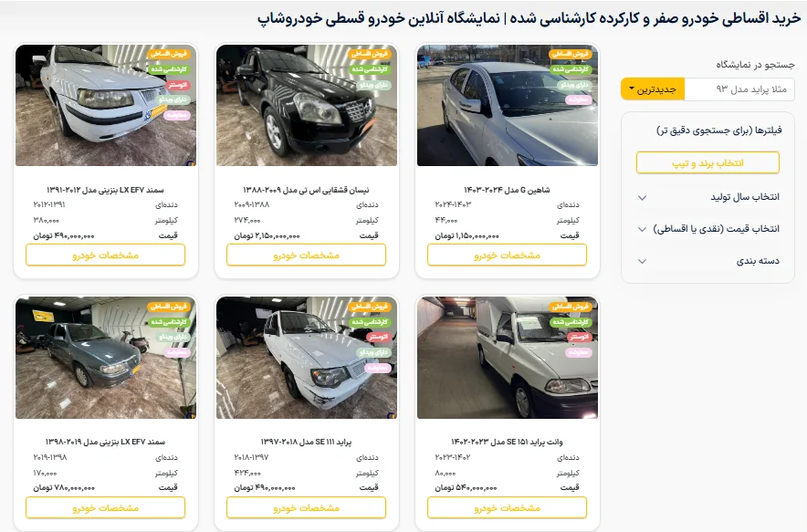Select the انتخاب برند و تیپ filter button

click(x=707, y=163)
